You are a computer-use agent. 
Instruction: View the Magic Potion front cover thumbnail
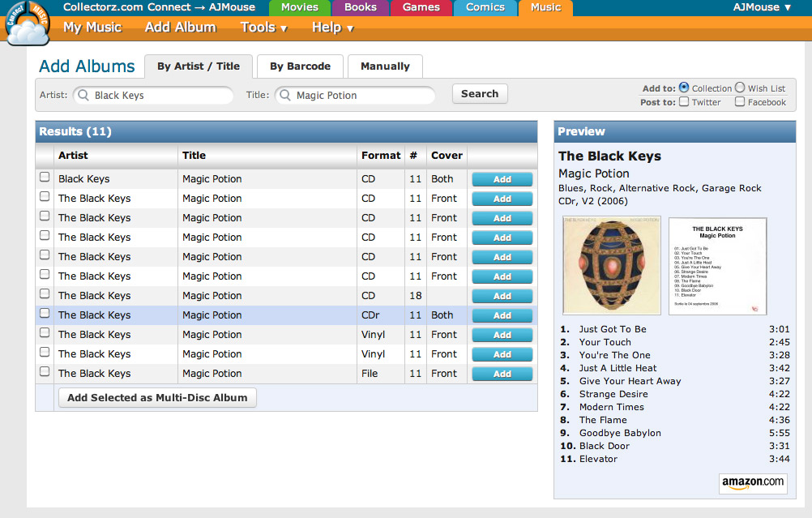coord(612,265)
